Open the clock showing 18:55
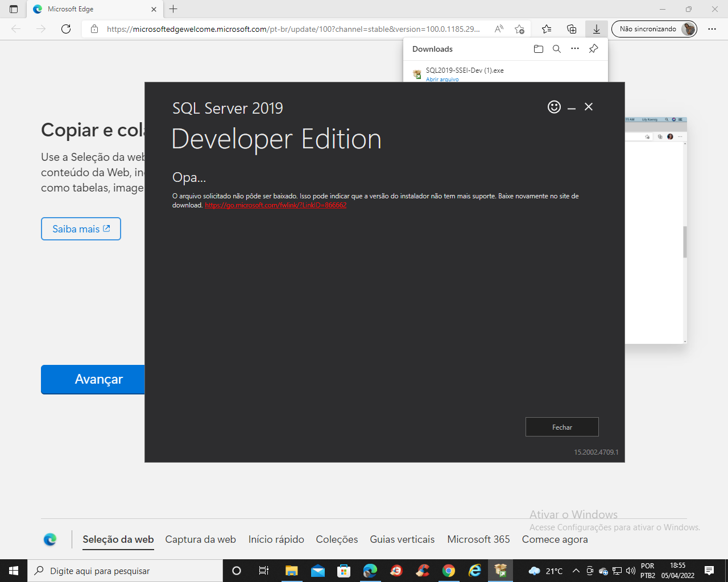The image size is (728, 582). (677, 571)
